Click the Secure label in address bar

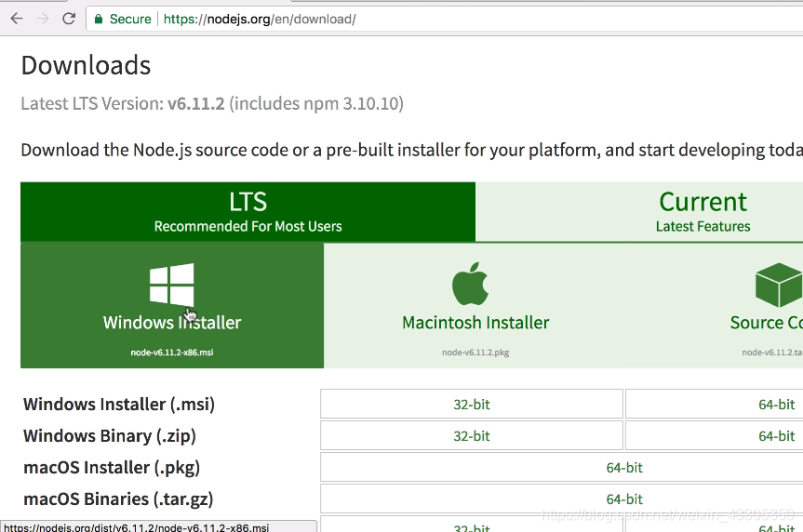[130, 20]
